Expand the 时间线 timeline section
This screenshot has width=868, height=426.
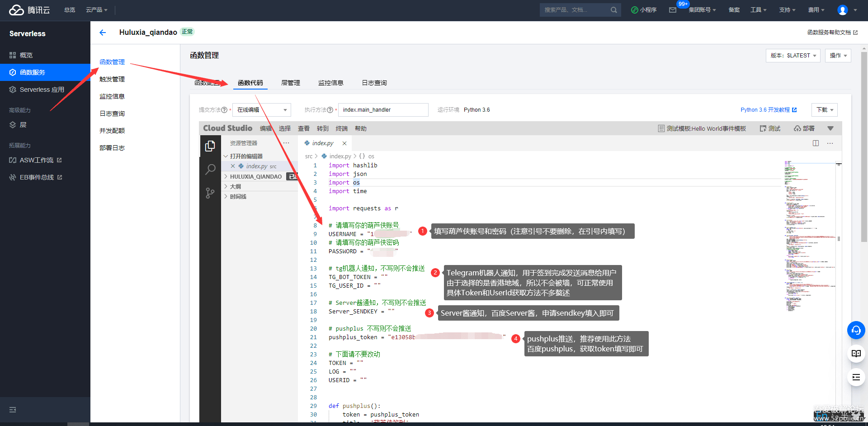click(x=260, y=197)
